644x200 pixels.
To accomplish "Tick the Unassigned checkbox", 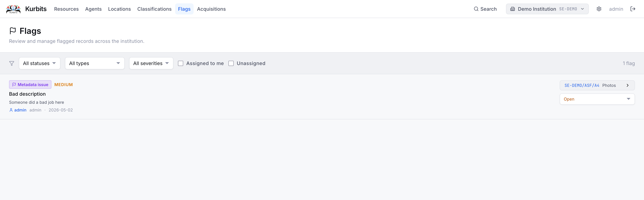I will tap(231, 63).
